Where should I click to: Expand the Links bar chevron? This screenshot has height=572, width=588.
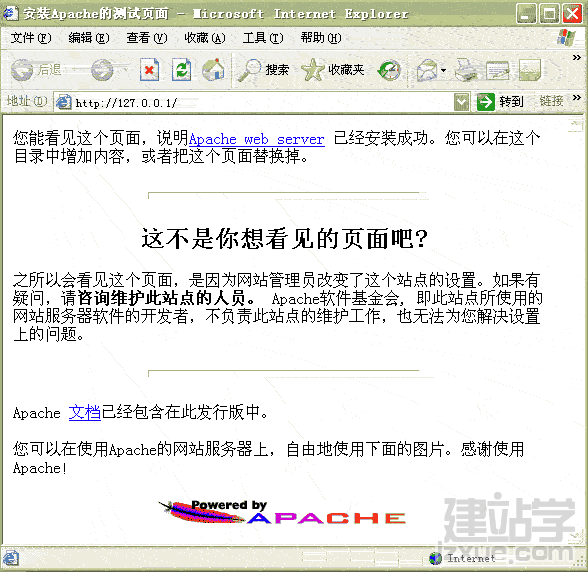coord(577,98)
